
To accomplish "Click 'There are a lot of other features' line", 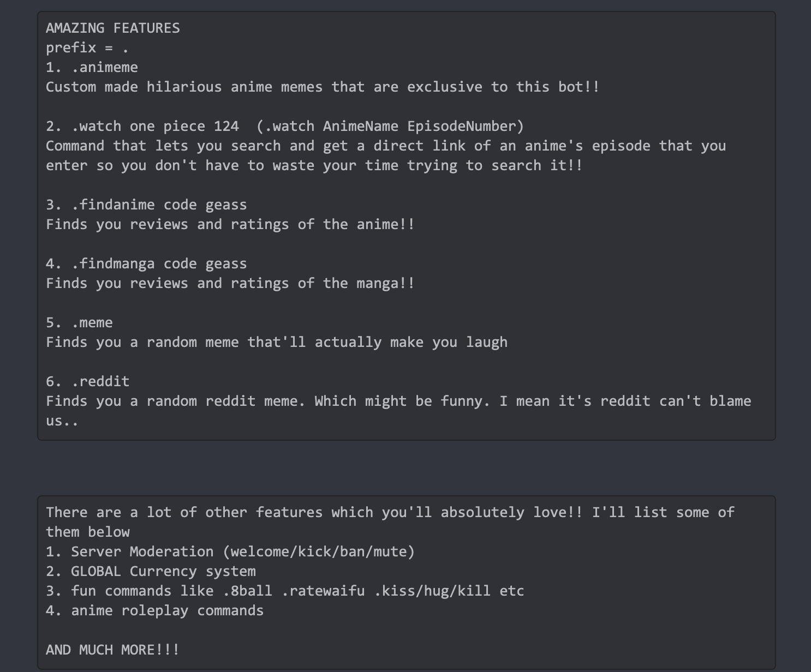I will [390, 512].
